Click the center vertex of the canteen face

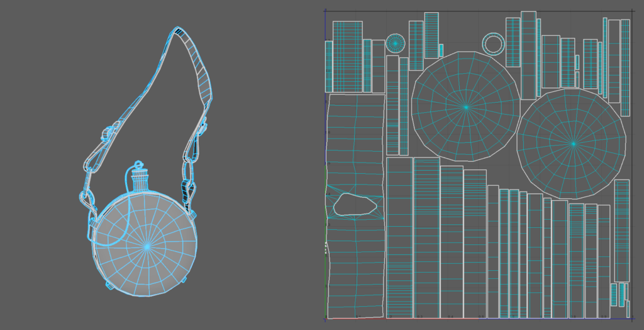pos(147,247)
